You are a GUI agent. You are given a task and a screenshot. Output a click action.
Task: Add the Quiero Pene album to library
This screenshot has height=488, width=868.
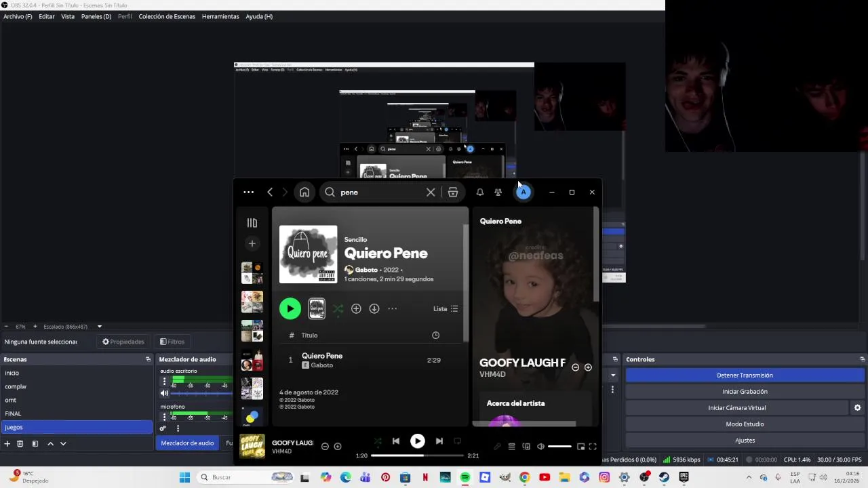[x=356, y=309]
